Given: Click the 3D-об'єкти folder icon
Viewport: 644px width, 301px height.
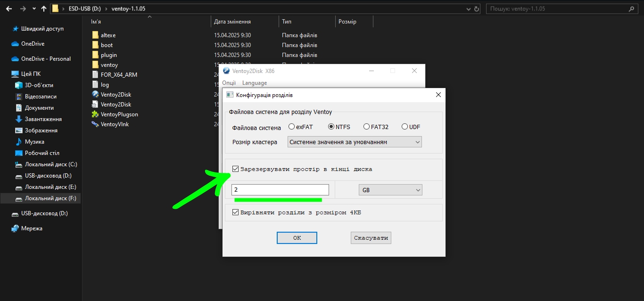Looking at the screenshot, I should tap(19, 85).
